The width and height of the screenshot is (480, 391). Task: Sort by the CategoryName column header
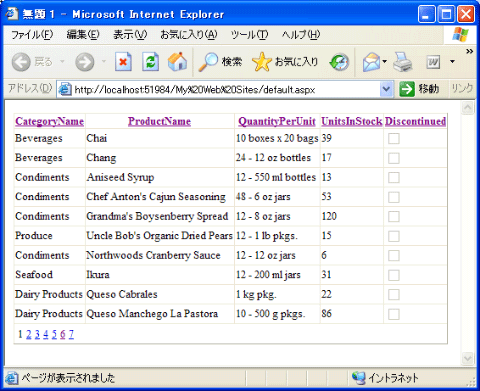(49, 121)
